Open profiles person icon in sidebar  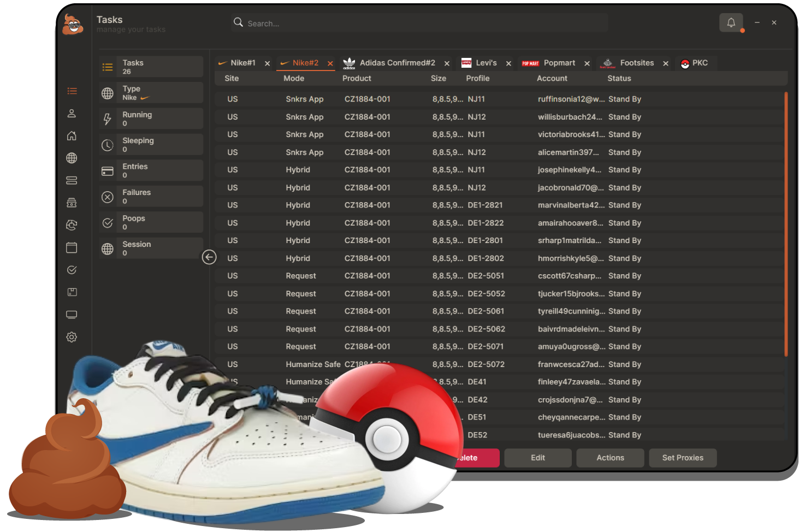[72, 114]
